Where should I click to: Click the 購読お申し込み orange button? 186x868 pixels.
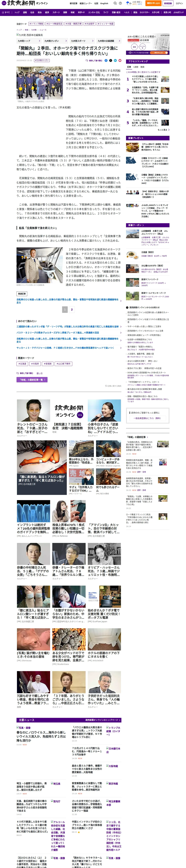(153, 3)
